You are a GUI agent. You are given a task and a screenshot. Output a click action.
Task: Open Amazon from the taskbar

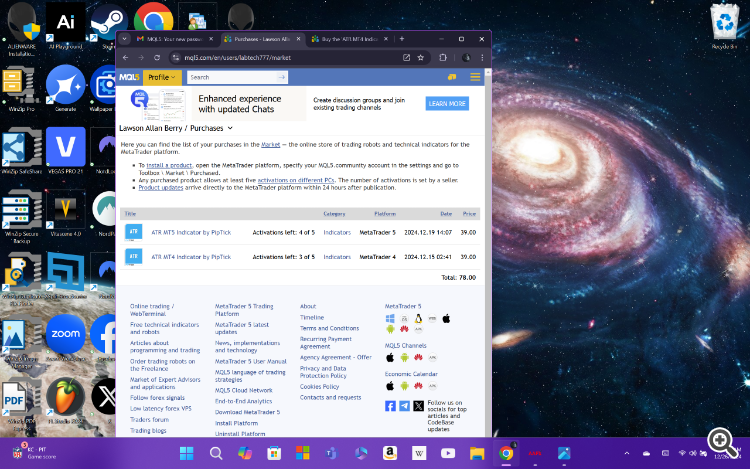390,453
